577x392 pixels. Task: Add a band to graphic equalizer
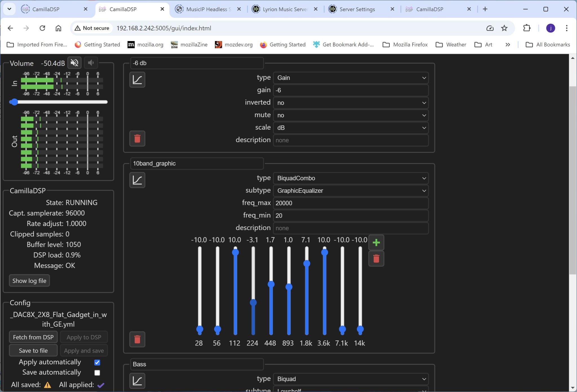376,242
